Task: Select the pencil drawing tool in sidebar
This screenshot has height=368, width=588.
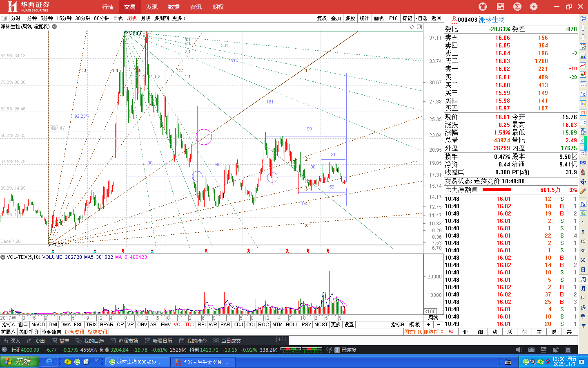Action: pyautogui.click(x=583, y=191)
